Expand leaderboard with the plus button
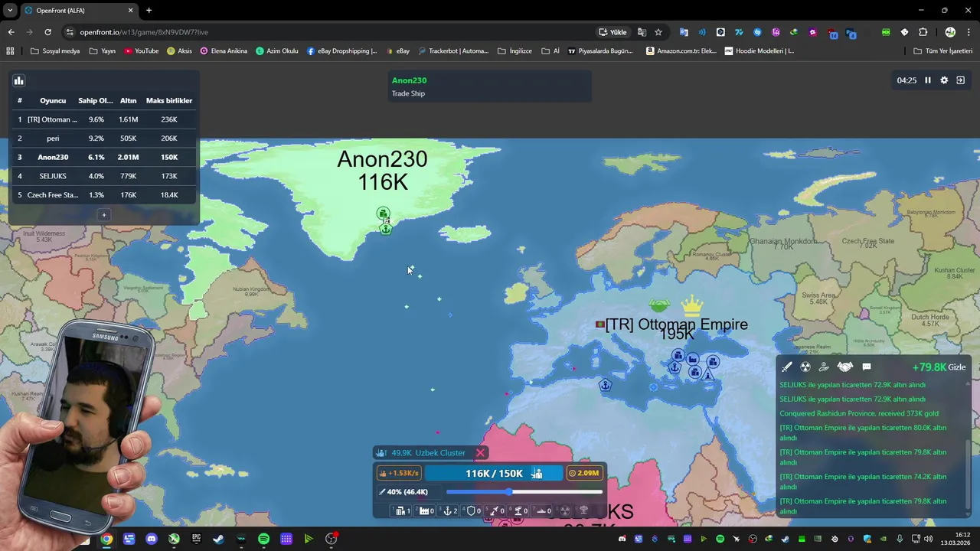This screenshot has height=551, width=980. tap(104, 215)
